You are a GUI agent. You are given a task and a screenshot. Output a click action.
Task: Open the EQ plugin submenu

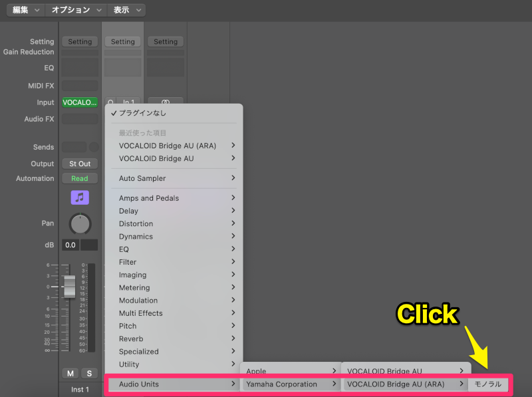[174, 249]
